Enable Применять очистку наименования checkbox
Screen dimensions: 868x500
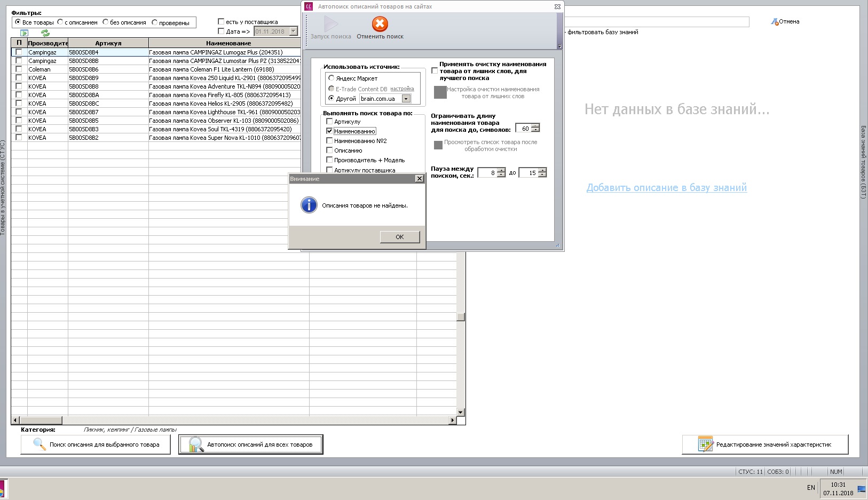[x=435, y=70]
